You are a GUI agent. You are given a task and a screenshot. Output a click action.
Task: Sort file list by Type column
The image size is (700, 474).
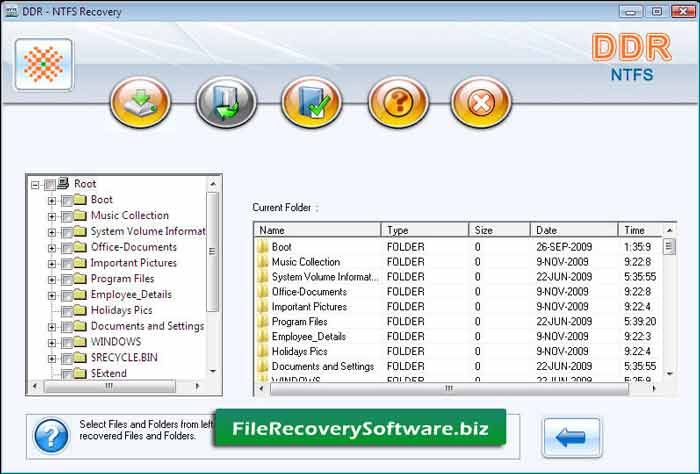pos(425,230)
